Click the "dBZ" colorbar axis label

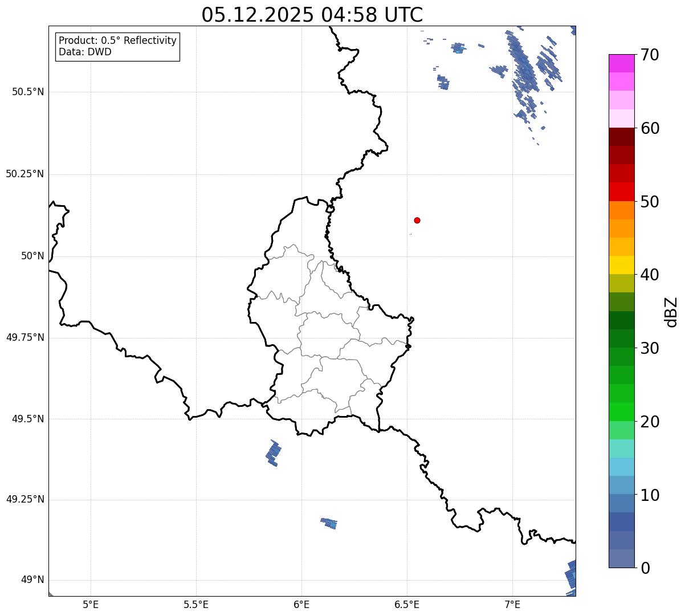671,312
